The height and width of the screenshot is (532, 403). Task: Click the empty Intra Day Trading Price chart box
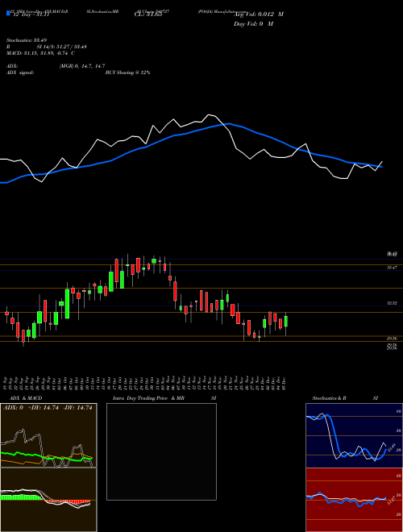(x=161, y=451)
